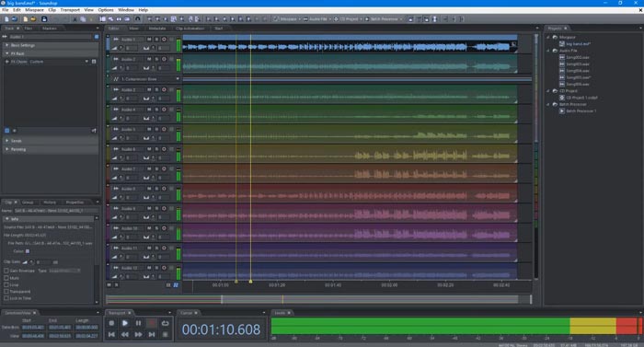Check the Gain Envelope checkbox
The width and height of the screenshot is (644, 347).
[x=6, y=271]
